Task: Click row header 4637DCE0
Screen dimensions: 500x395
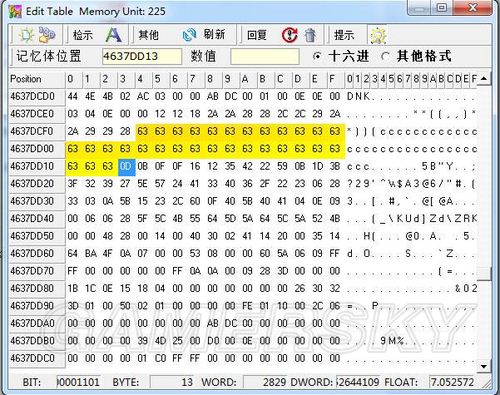Action: (x=37, y=114)
